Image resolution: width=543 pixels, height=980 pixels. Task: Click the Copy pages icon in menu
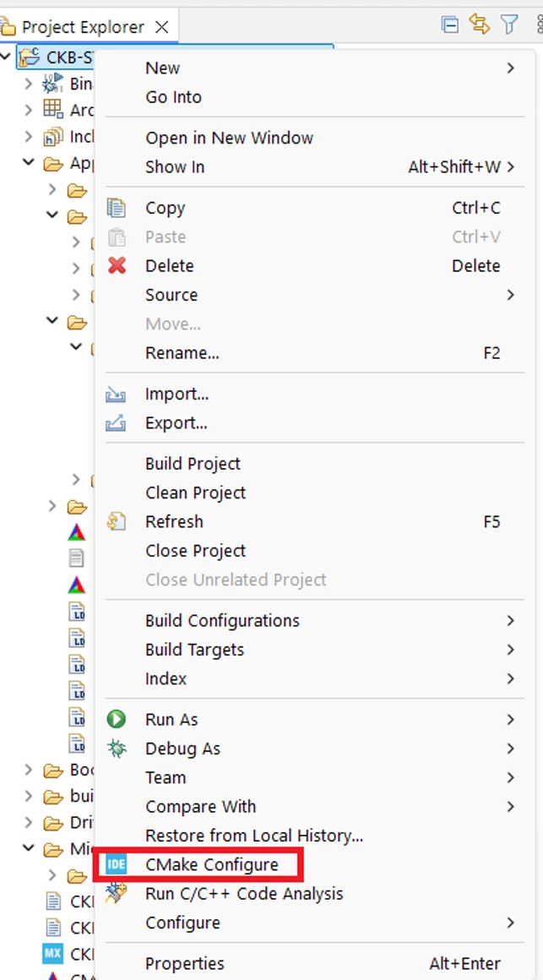click(x=117, y=208)
